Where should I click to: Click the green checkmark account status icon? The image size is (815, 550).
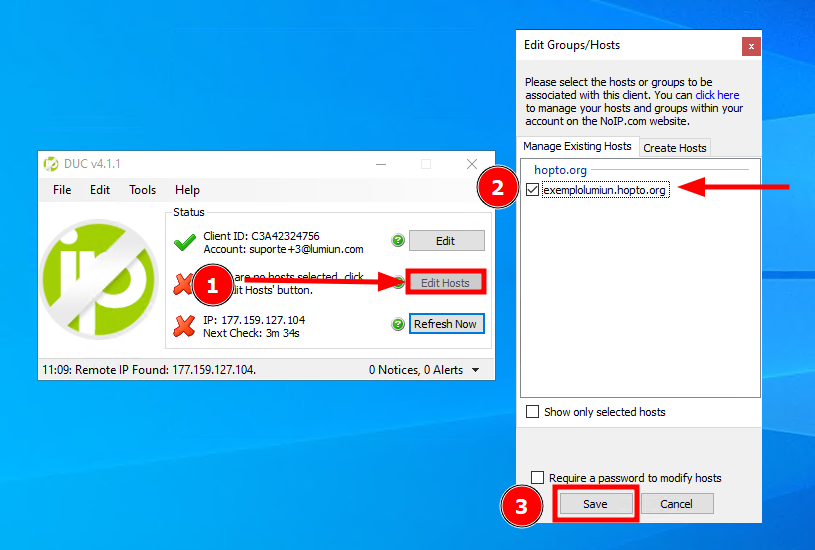pos(184,242)
